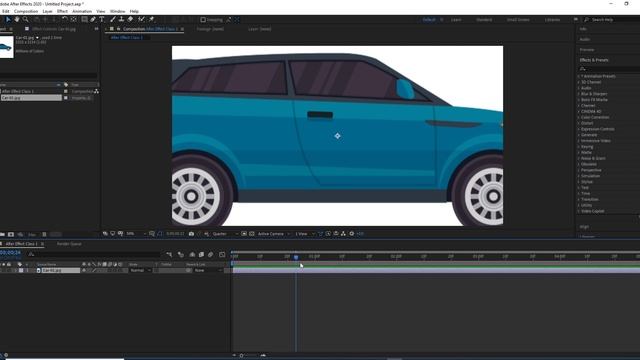Switch to the Render Queue tab
Screen dimensions: 640x360
[69, 244]
